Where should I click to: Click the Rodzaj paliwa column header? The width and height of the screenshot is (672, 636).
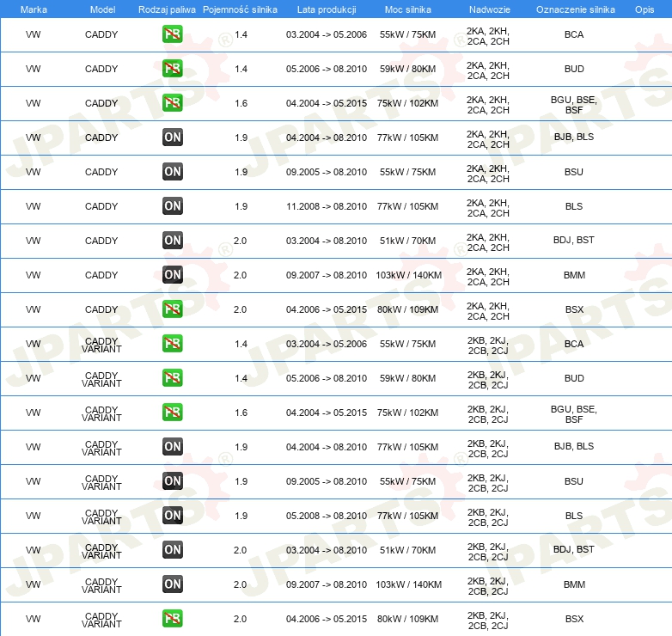(167, 9)
